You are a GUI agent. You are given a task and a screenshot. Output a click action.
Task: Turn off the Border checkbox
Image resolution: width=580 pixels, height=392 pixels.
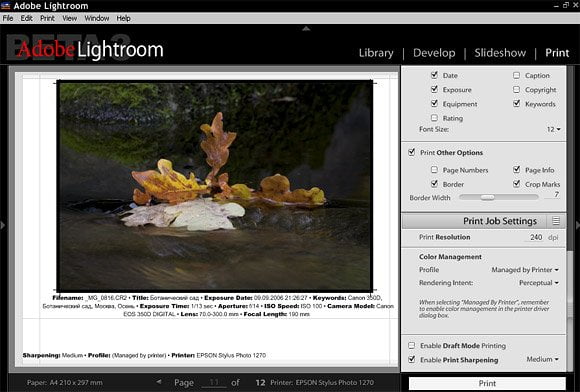tap(434, 184)
